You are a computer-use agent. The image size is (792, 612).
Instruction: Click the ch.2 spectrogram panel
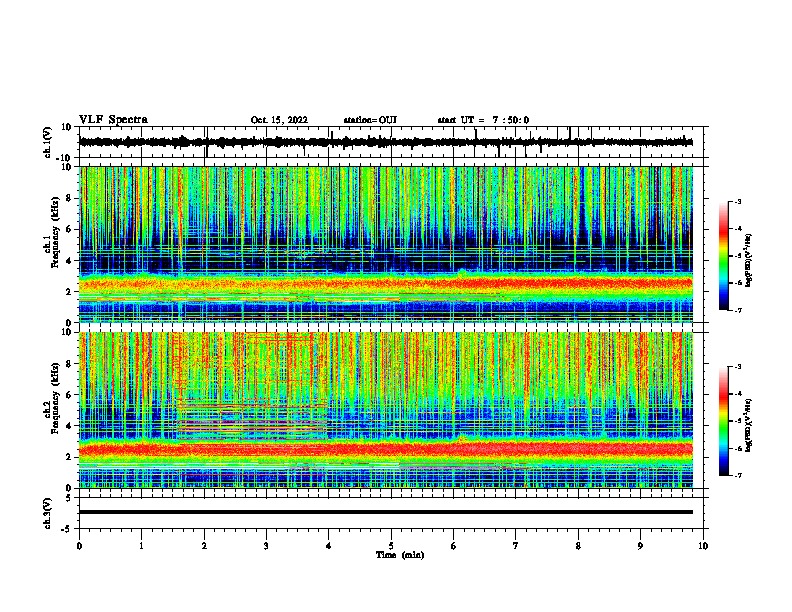(385, 410)
